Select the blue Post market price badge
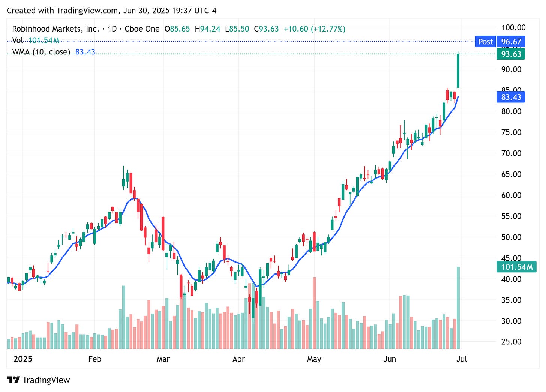Viewport: 546px width, 392px height. pos(485,42)
